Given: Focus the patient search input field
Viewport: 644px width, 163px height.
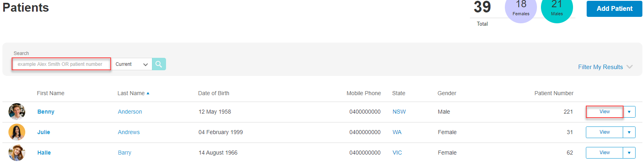Looking at the screenshot, I should [61, 64].
